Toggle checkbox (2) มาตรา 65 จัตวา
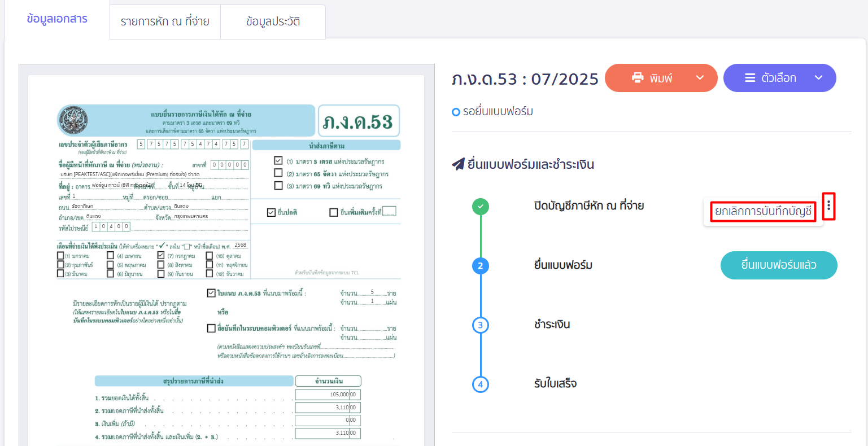This screenshot has width=868, height=446. [x=278, y=173]
